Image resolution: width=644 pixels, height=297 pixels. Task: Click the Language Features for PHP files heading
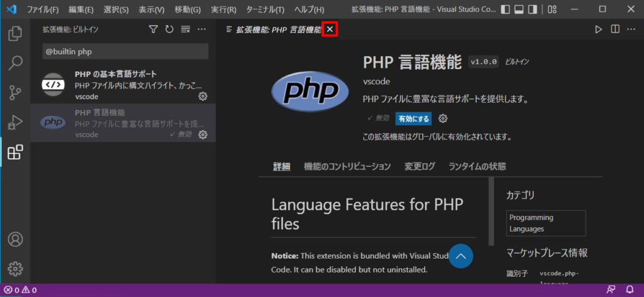click(367, 213)
